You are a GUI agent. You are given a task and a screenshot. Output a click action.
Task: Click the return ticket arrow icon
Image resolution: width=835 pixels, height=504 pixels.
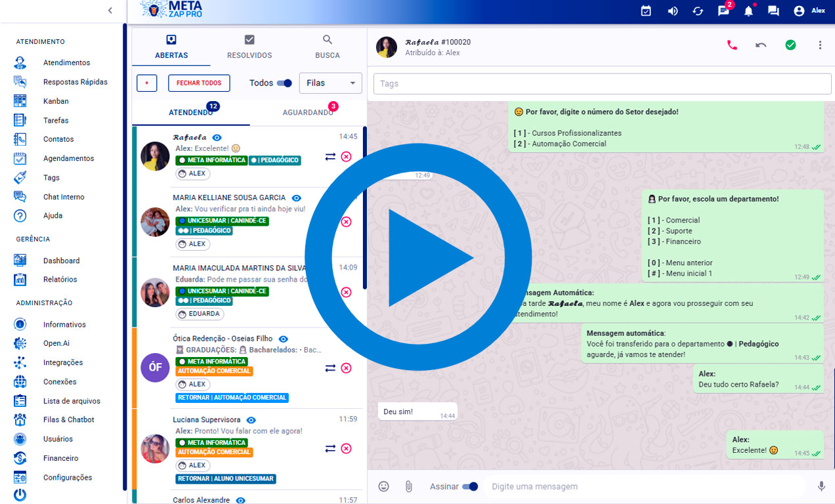point(761,45)
